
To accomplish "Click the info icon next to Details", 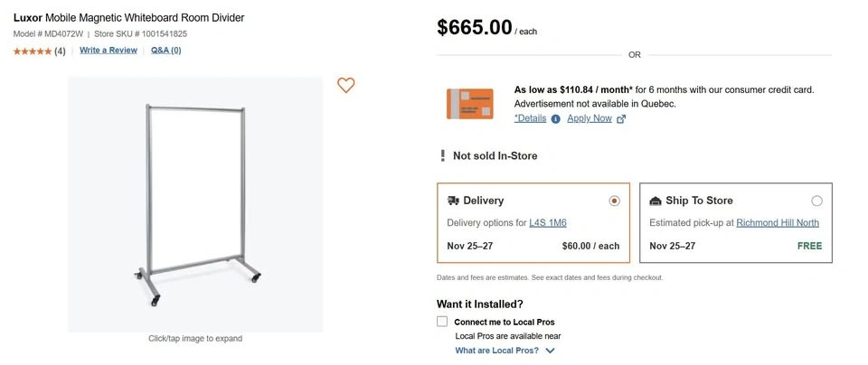I will [x=555, y=118].
